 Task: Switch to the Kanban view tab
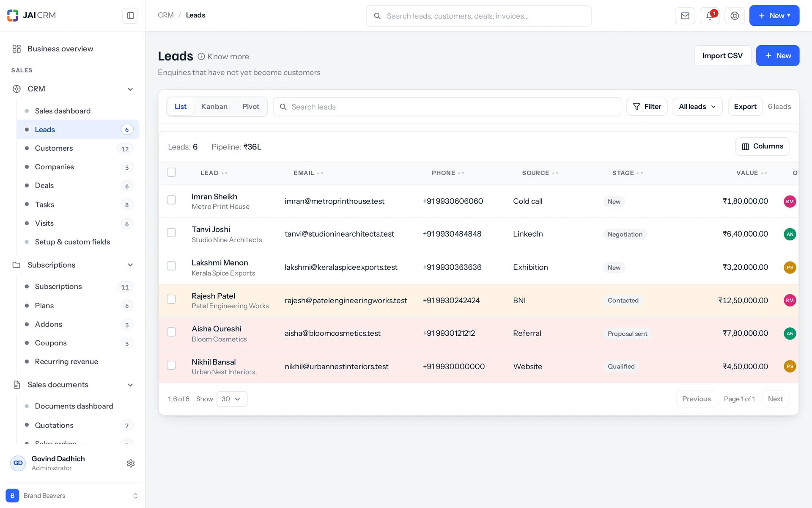(x=214, y=107)
